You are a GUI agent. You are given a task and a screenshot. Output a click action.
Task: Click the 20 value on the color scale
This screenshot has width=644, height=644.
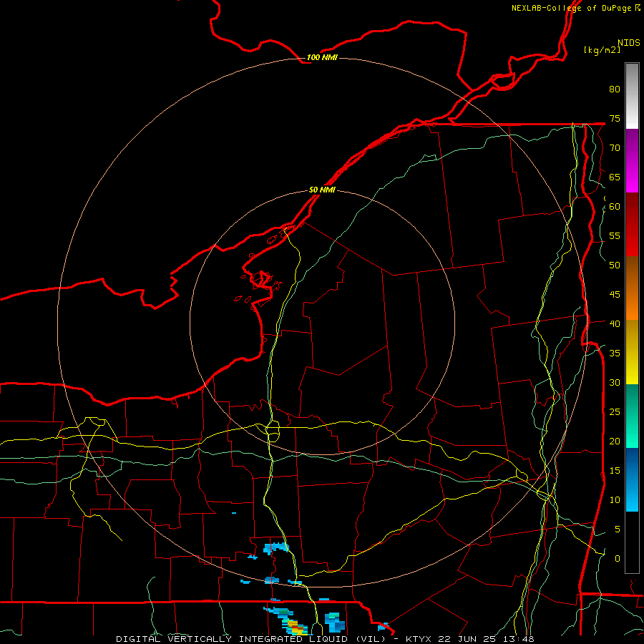(615, 441)
